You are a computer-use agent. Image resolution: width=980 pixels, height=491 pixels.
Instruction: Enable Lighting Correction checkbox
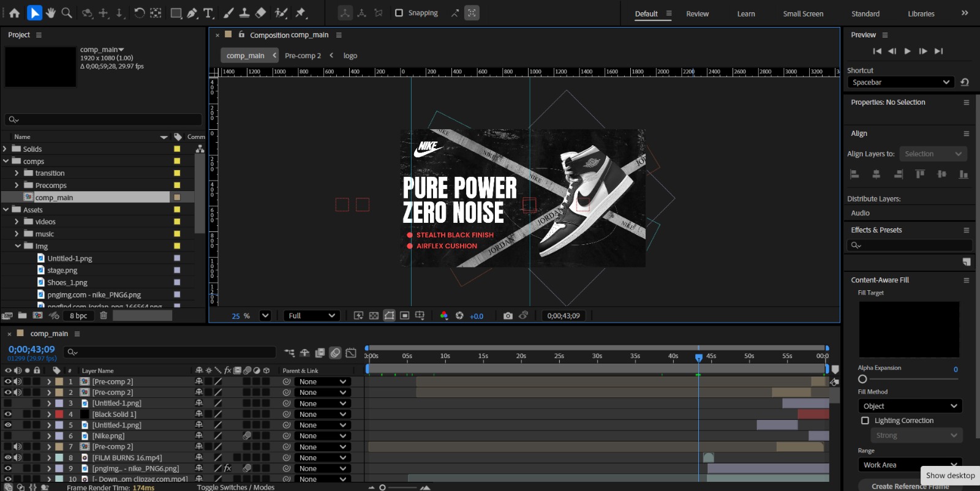[865, 421]
